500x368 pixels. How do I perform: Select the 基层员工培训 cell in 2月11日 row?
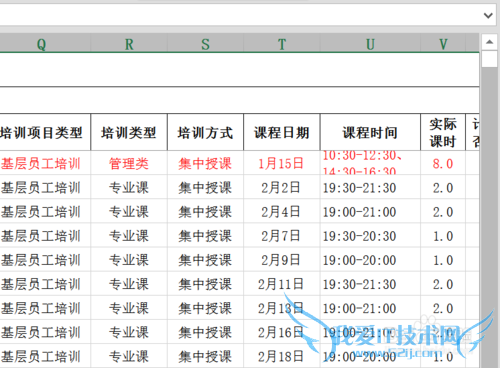point(45,284)
